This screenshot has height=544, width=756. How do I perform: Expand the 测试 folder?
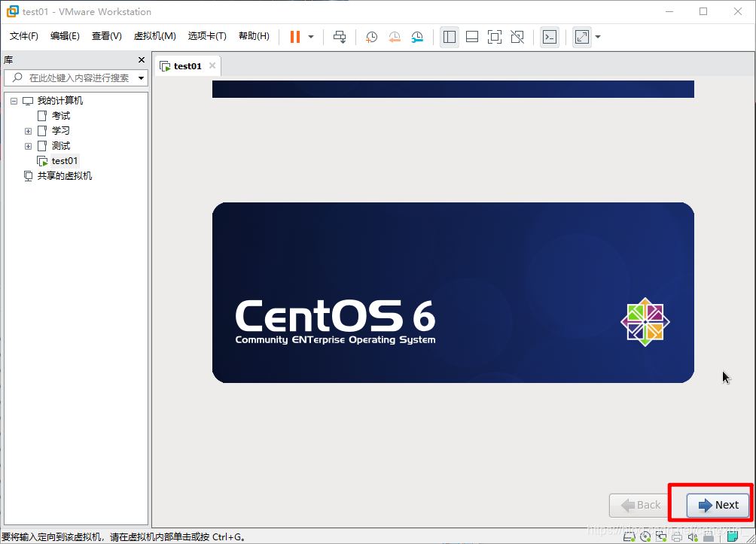point(29,146)
